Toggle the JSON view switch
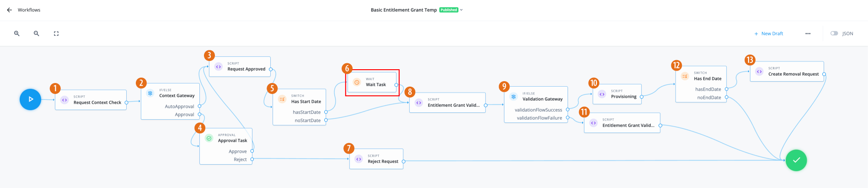 point(834,33)
